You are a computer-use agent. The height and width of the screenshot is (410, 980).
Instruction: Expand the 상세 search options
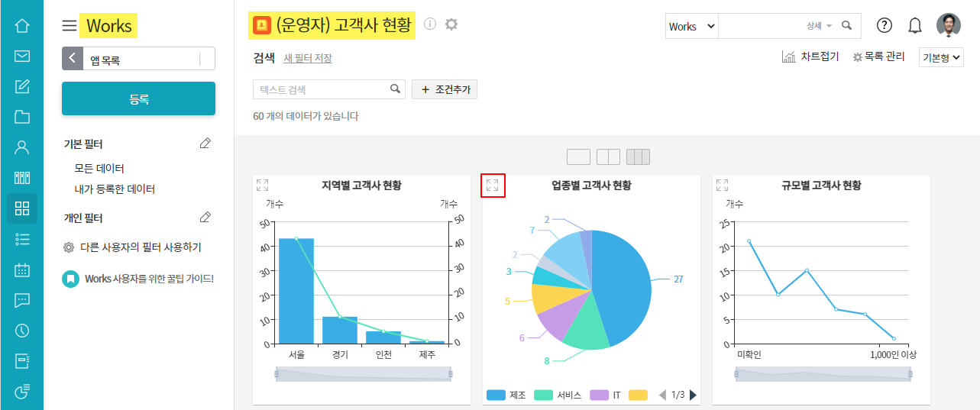[819, 26]
